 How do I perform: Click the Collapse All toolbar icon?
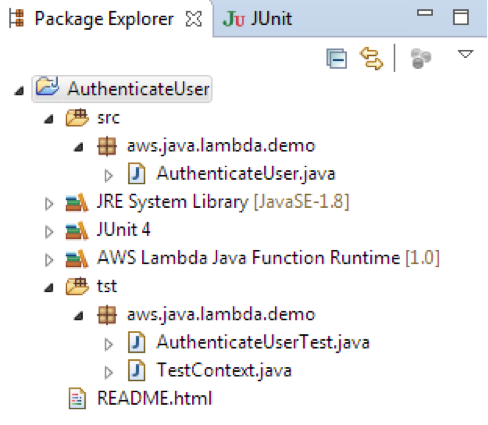pos(337,59)
